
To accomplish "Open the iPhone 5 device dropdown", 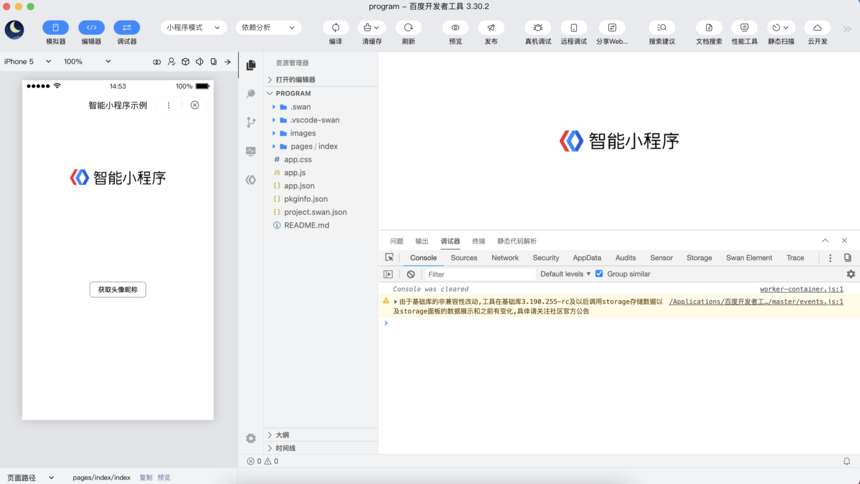I will 27,61.
